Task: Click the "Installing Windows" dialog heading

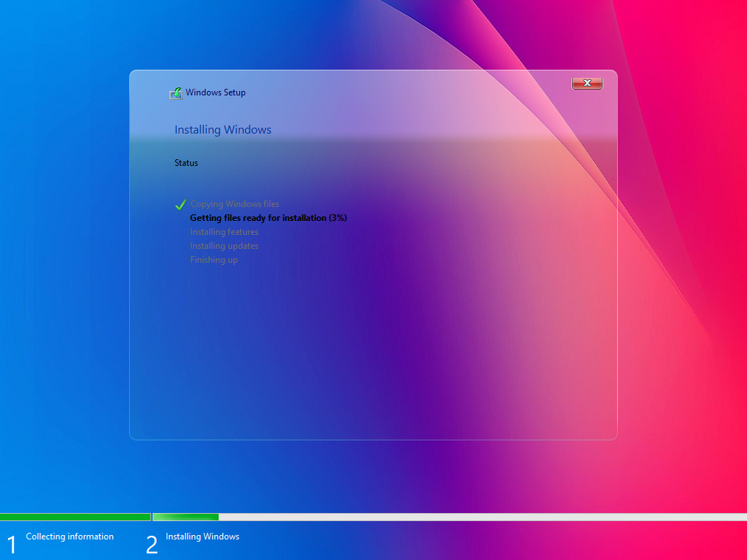Action: point(222,130)
